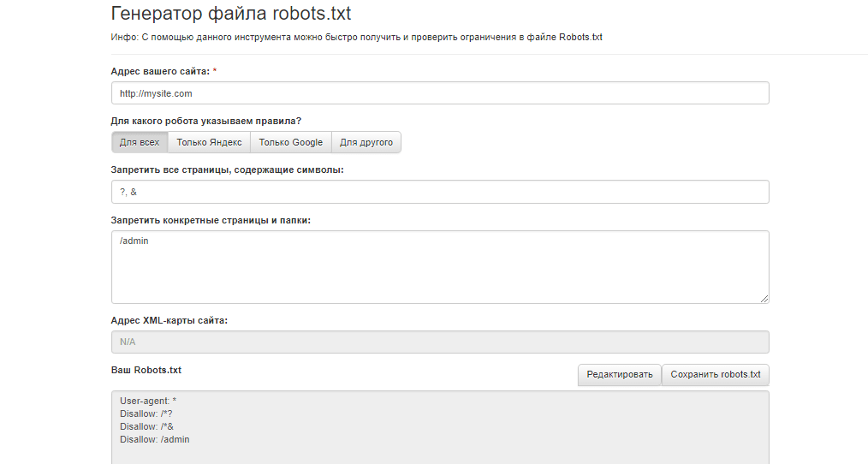Click the "Ваш Robots.txt" section label
Screen dimensions: 868x464
tap(146, 371)
